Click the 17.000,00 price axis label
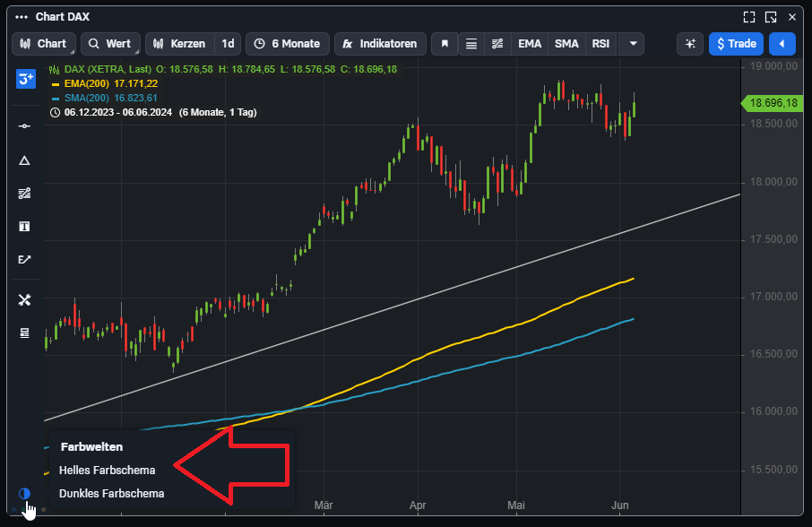Viewport: 812px width, 527px height. pyautogui.click(x=773, y=297)
